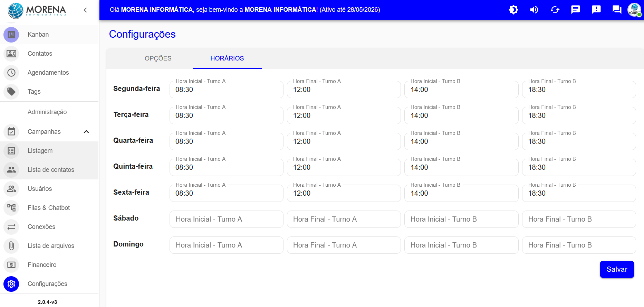The width and height of the screenshot is (644, 307).
Task: Click the Conexões arrows icon
Action: point(11,227)
